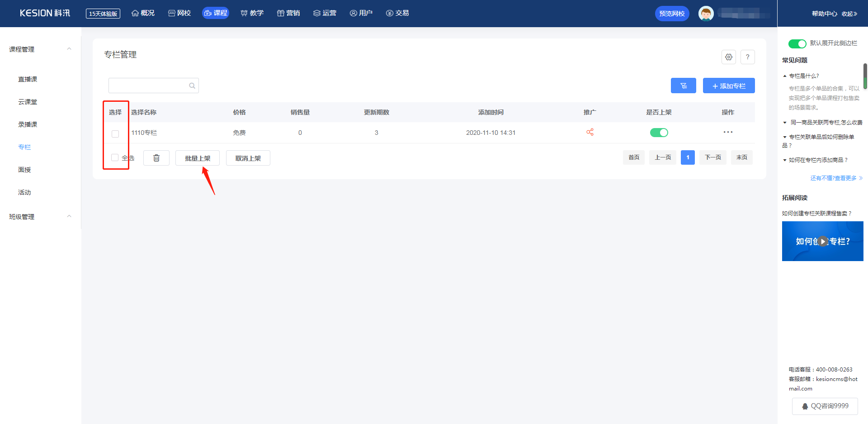Image resolution: width=868 pixels, height=424 pixels.
Task: Collapse the 班级管理 sidebar section
Action: pos(69,216)
